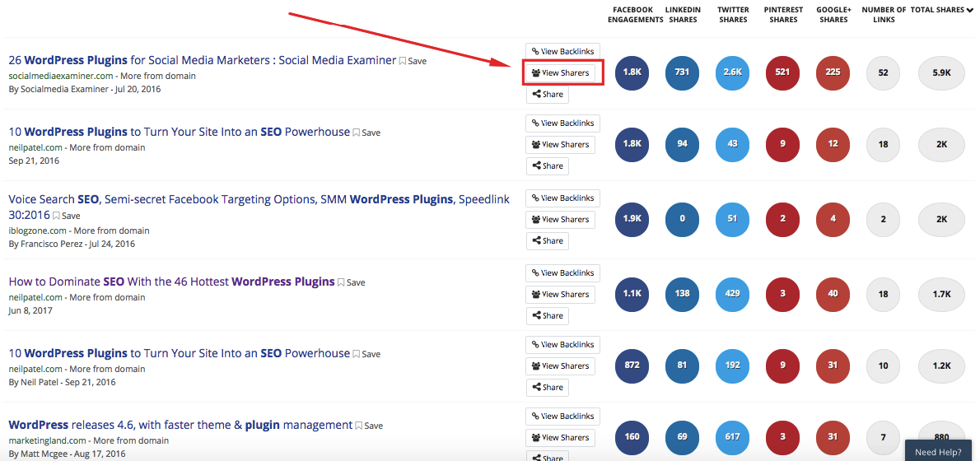Select the 617 Twitter shares circle

pyautogui.click(x=732, y=437)
